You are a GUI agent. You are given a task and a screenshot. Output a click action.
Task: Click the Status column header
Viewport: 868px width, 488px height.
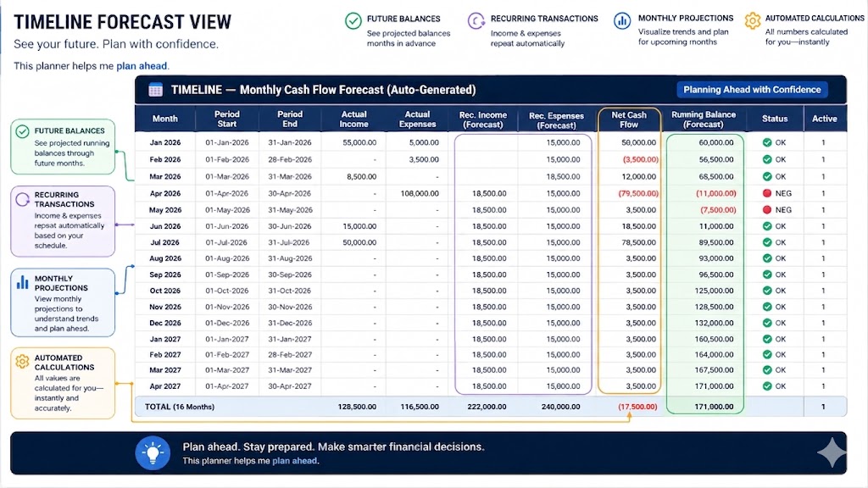(x=775, y=119)
